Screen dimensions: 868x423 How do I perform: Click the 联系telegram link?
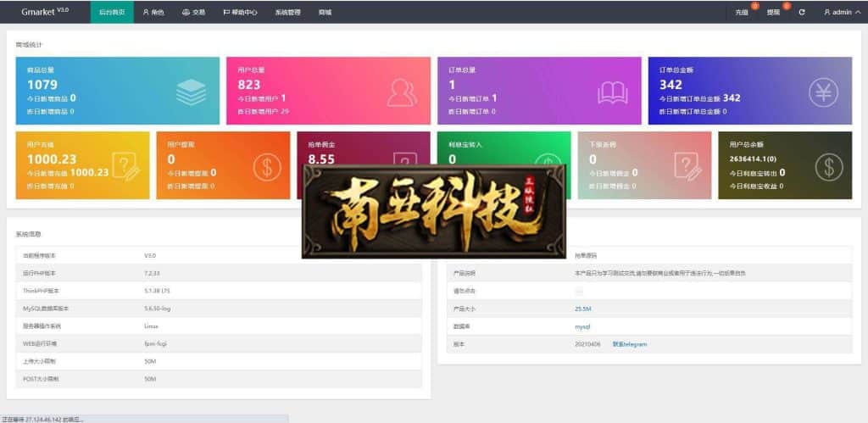pos(630,344)
